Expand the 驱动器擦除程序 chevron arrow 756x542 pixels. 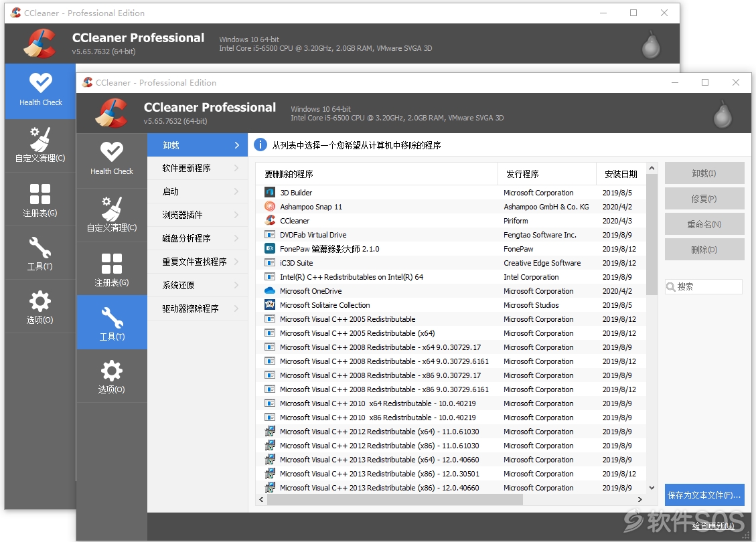[x=236, y=308]
